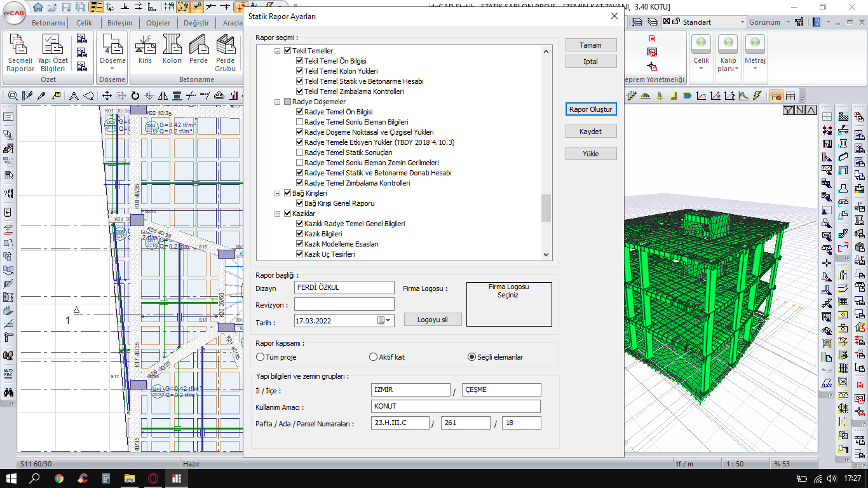
Task: Click the İptal button
Action: point(591,62)
